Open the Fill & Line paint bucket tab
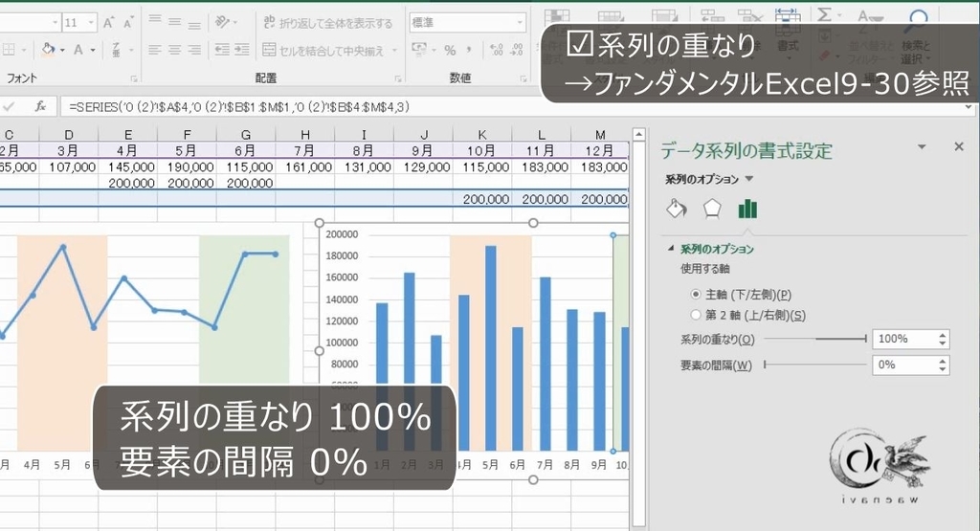Screen dimensions: 980x531 click(x=677, y=209)
